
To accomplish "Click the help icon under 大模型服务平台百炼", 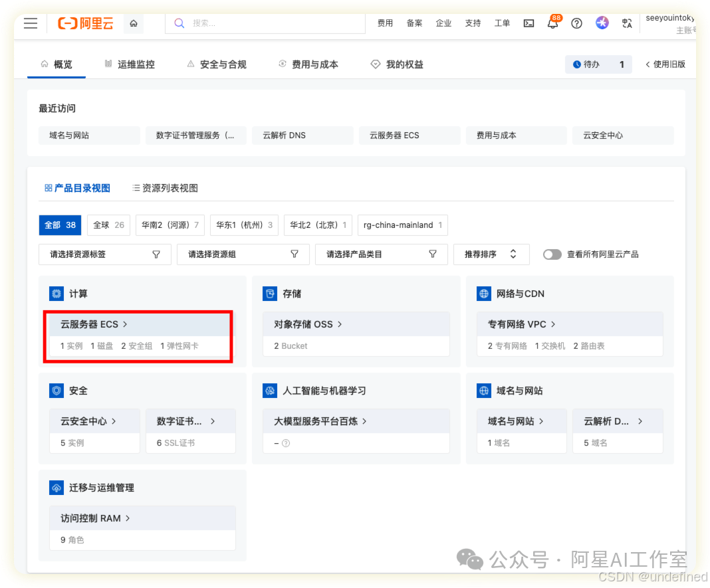I will pyautogui.click(x=286, y=443).
